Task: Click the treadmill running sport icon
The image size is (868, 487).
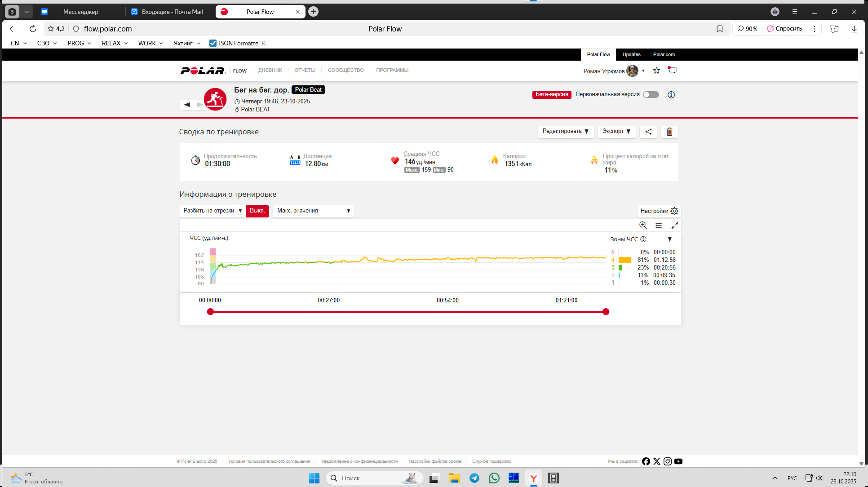Action: pyautogui.click(x=215, y=99)
